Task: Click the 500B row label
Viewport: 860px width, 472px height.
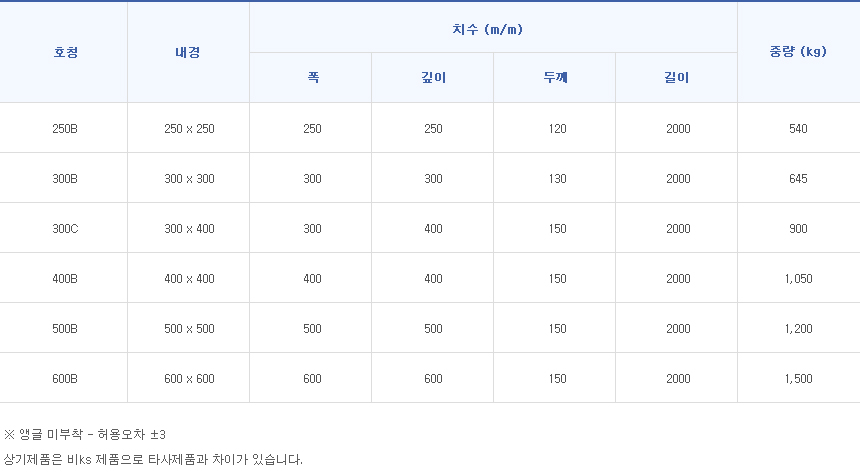Action: [65, 329]
